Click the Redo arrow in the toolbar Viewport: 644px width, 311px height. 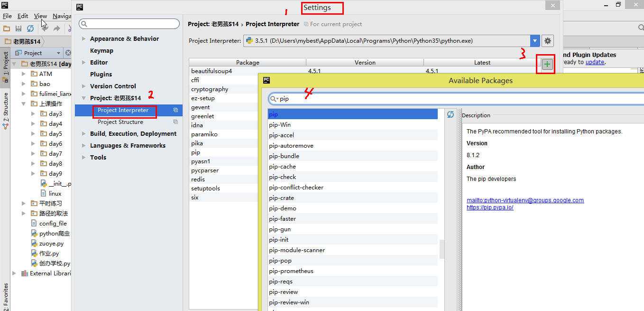tap(57, 28)
